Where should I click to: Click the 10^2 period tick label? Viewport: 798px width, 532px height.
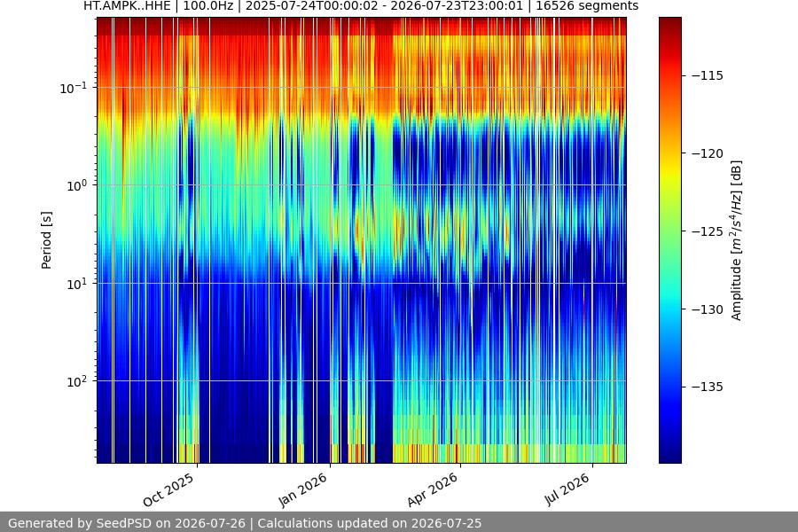(x=76, y=381)
